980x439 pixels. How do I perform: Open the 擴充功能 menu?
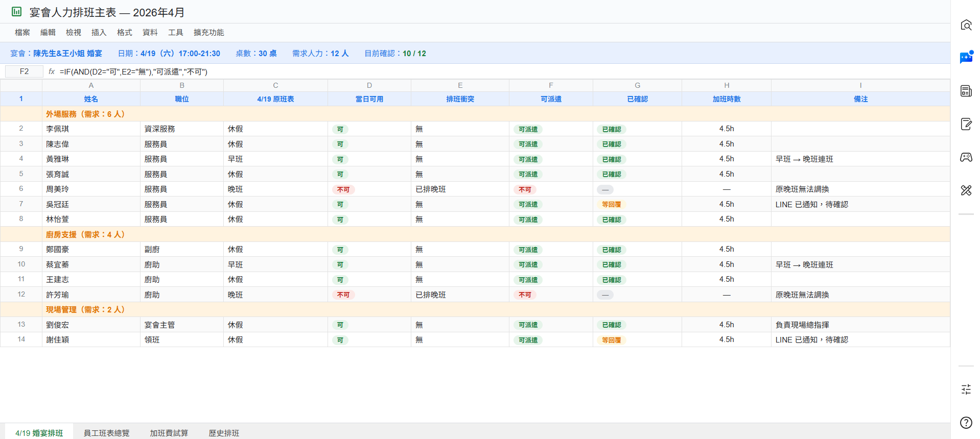[x=209, y=32]
